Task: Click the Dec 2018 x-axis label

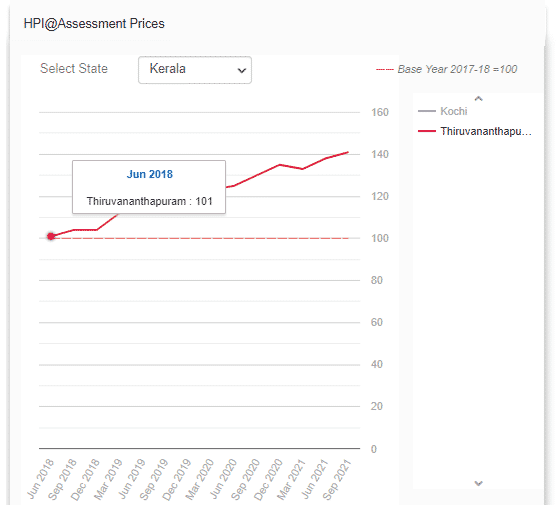Action: (x=85, y=479)
